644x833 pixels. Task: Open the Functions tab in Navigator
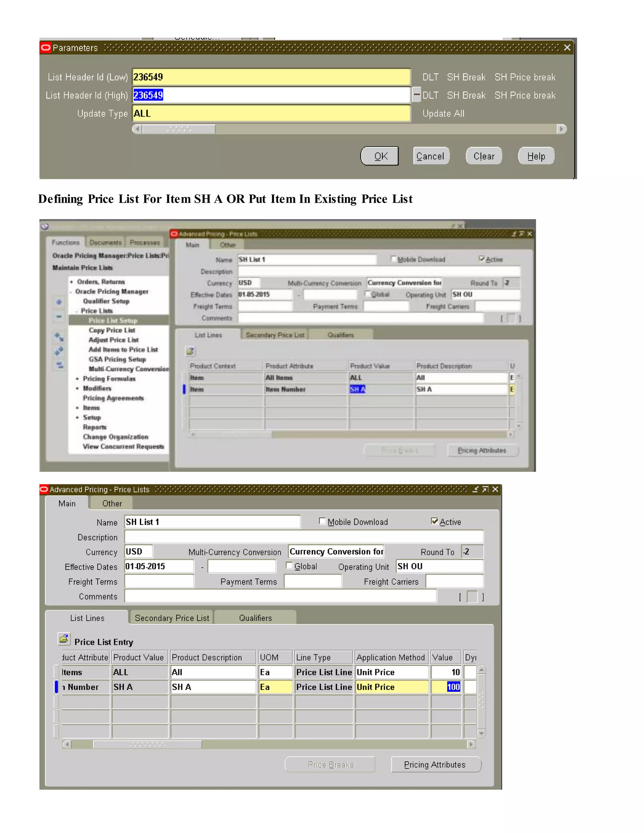(x=66, y=243)
